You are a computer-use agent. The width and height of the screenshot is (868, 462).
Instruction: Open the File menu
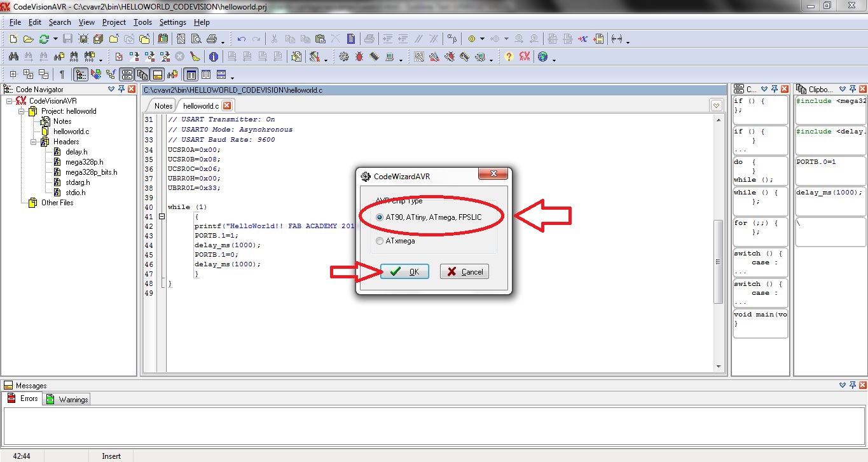click(x=15, y=22)
